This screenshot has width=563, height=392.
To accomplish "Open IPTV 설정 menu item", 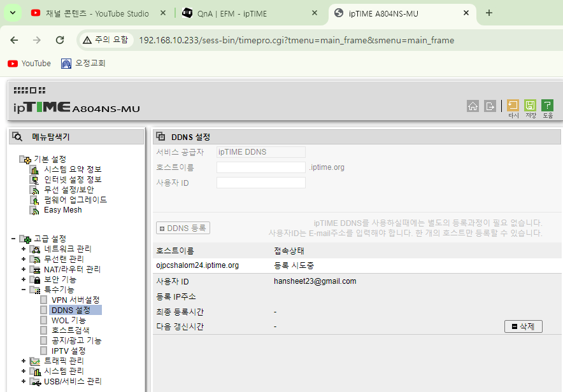I will tap(69, 351).
